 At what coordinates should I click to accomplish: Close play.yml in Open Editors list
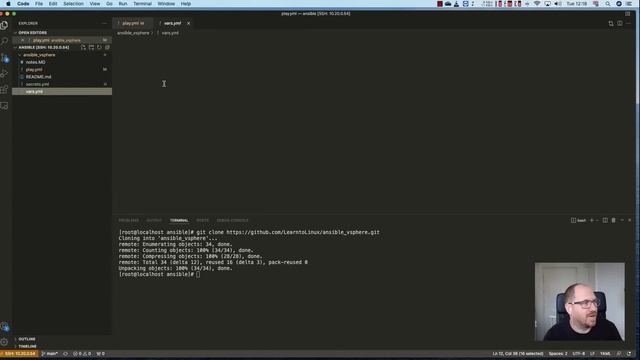coord(22,40)
